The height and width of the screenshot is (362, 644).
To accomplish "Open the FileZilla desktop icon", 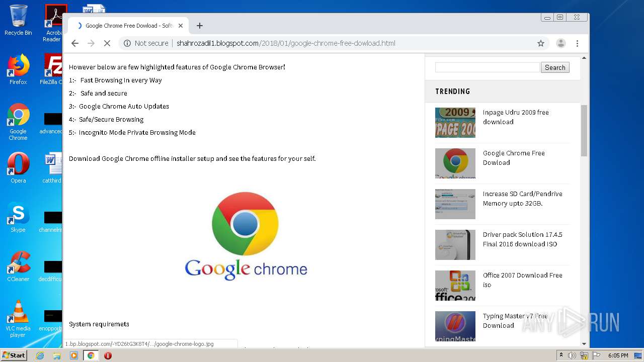I will tap(51, 69).
